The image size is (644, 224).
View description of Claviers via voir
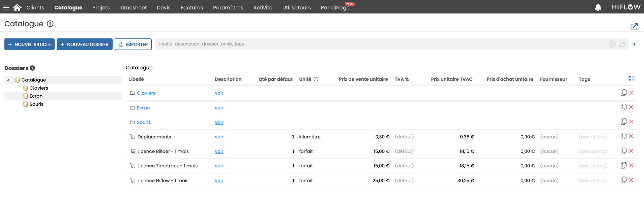point(219,93)
